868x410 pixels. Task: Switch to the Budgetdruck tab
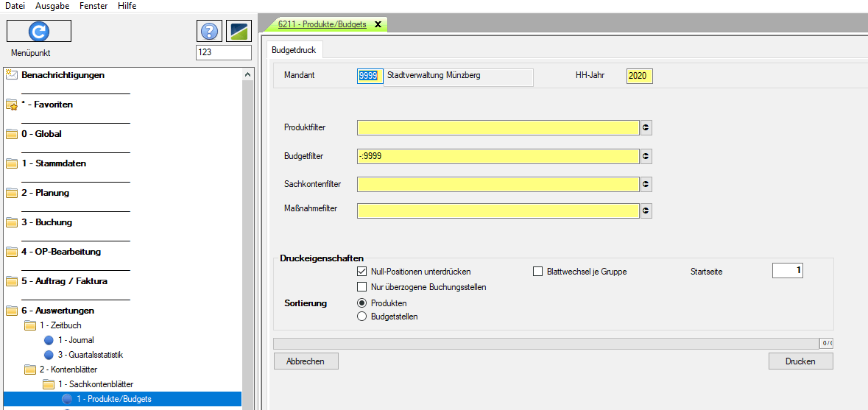[294, 51]
